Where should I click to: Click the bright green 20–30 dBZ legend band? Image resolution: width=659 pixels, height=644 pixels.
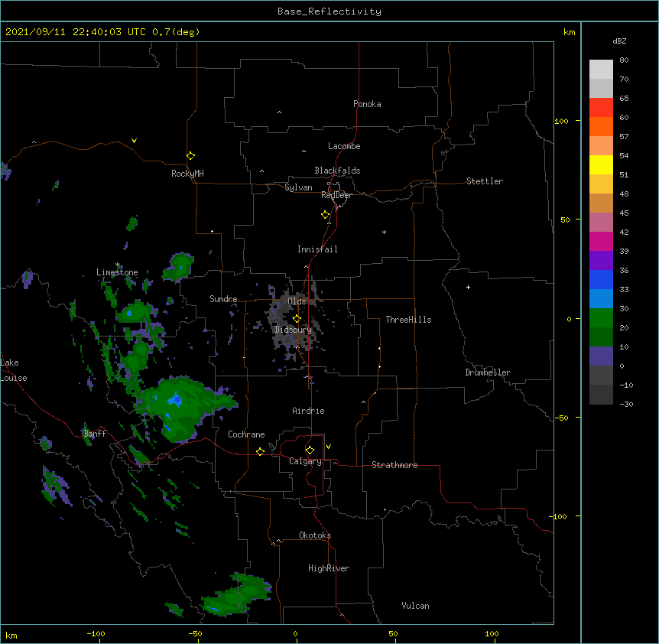click(601, 318)
